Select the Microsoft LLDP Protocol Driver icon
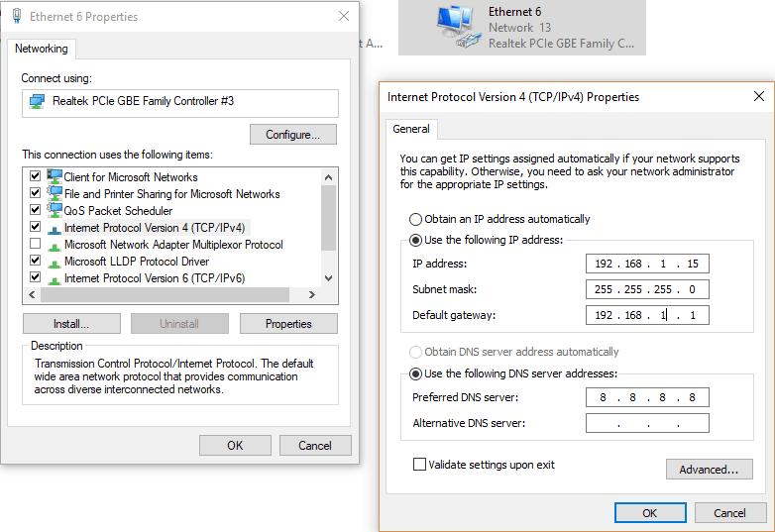 click(x=54, y=262)
